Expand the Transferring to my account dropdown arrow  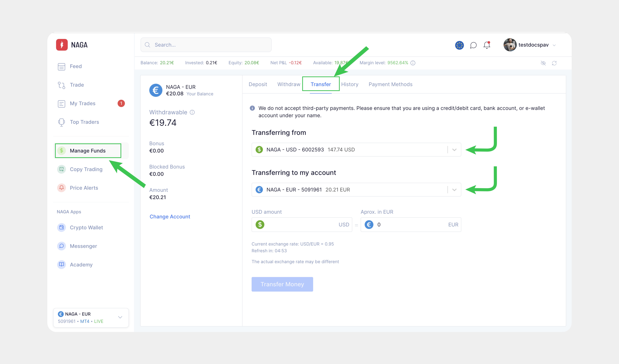454,190
